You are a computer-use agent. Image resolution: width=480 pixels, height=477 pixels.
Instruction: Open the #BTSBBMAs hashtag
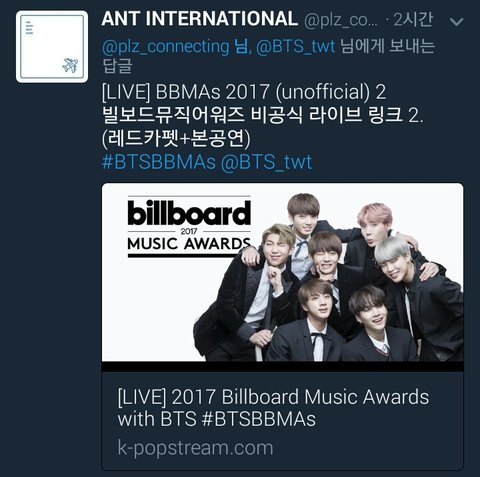click(x=159, y=162)
